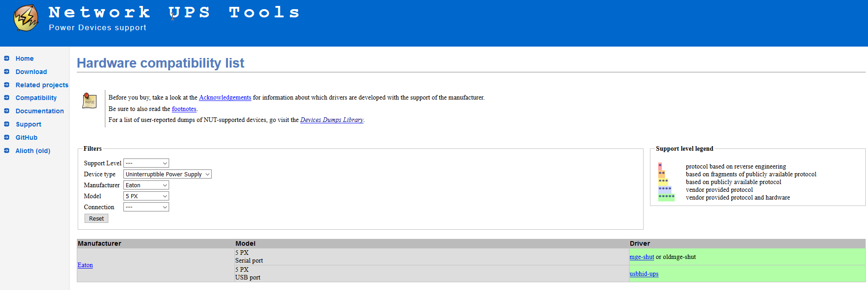Click the arrow bullet beside Support
The height and width of the screenshot is (290, 868).
tap(6, 124)
